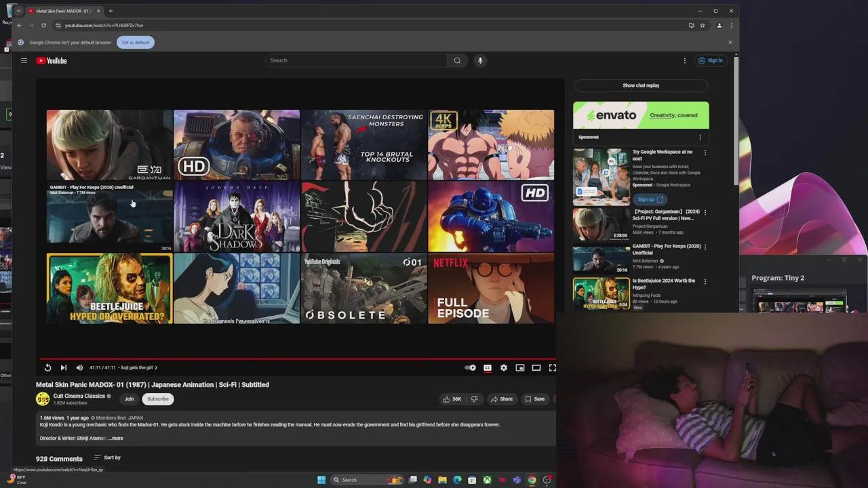Switch to theater mode
Screen dimensions: 868x488
coord(536,367)
